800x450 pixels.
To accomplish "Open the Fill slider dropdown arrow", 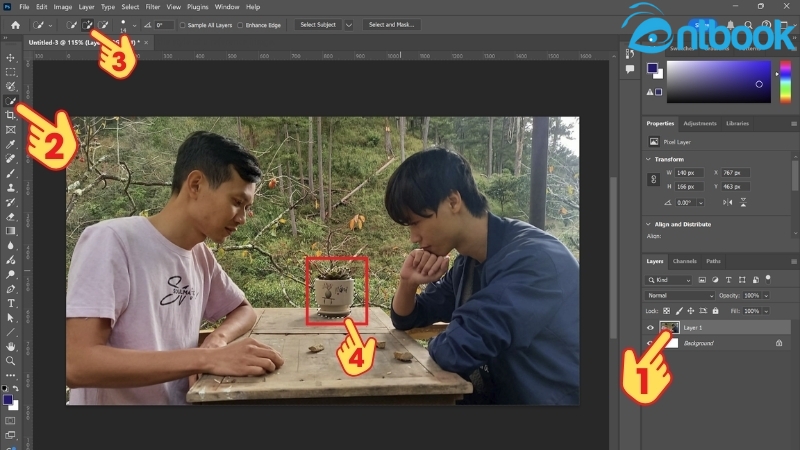I will click(766, 311).
